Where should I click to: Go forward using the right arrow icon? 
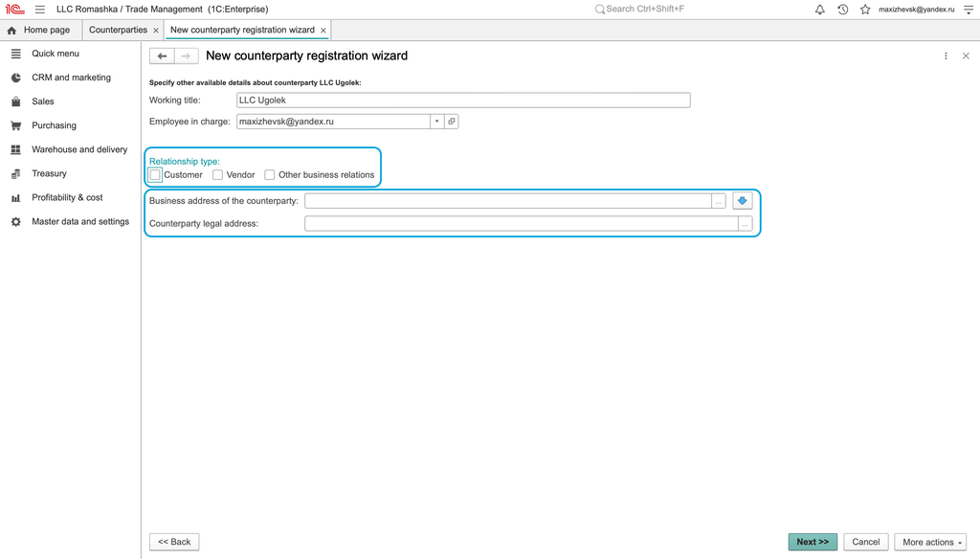click(x=186, y=56)
